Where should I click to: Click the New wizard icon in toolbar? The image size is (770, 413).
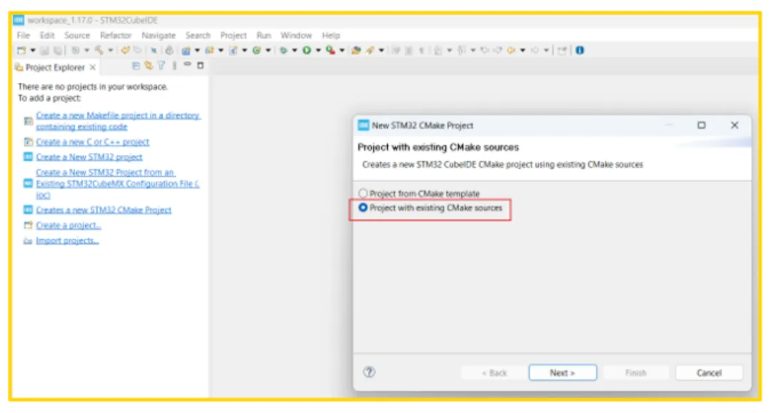[21, 50]
